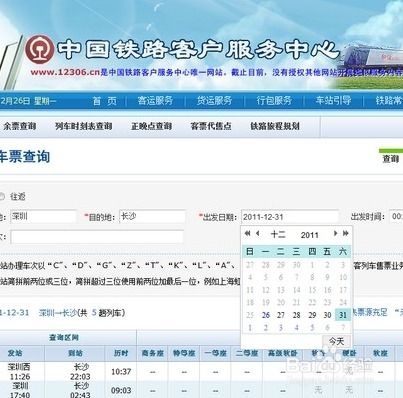The image size is (403, 398).
Task: Select December 27 in calendar
Action: pyautogui.click(x=281, y=315)
